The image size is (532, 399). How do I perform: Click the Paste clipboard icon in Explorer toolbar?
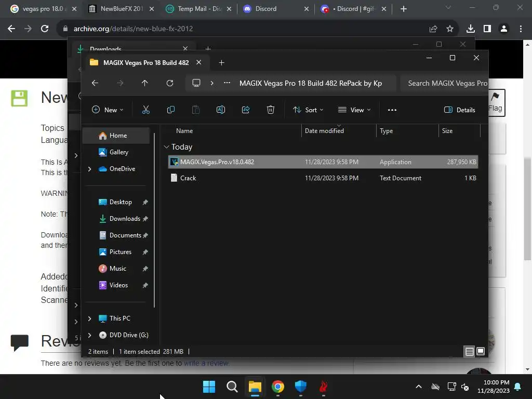point(196,110)
